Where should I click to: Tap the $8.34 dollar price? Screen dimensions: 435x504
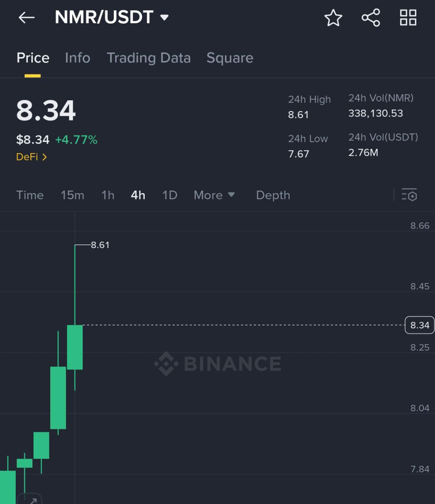point(33,140)
